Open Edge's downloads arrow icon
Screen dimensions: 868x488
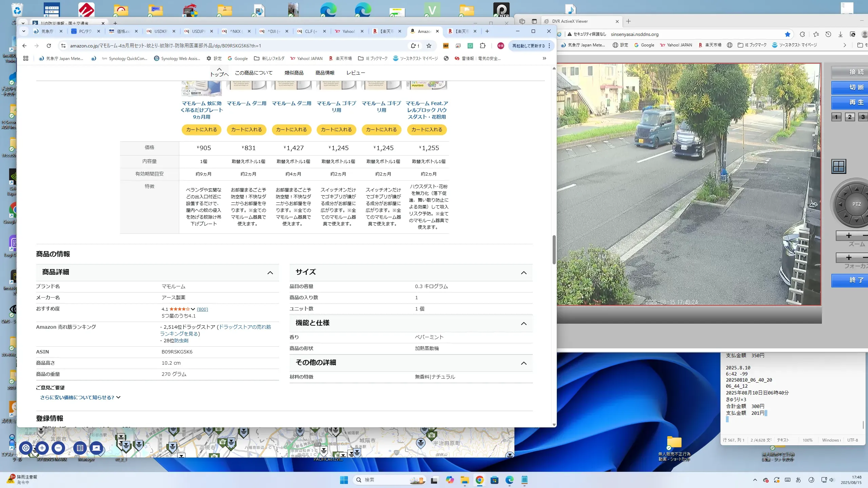point(840,34)
